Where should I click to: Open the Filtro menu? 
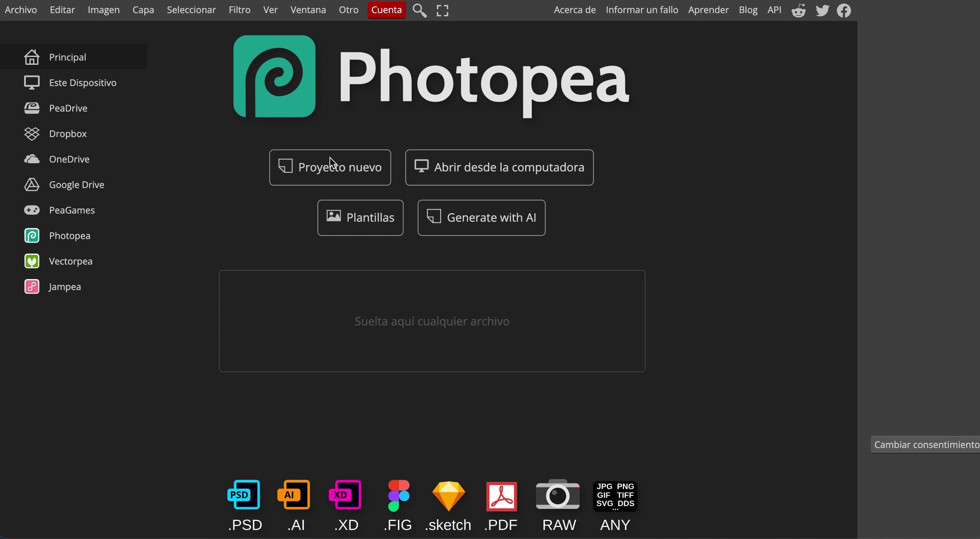point(239,10)
